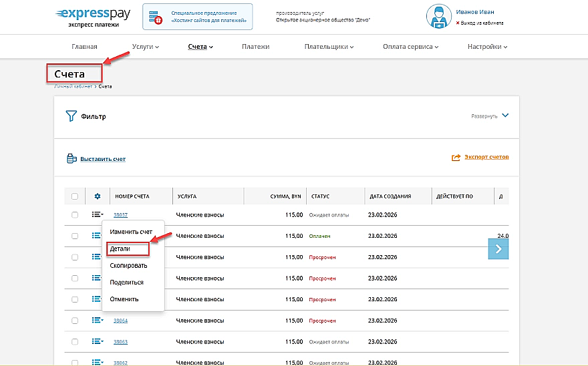Toggle the select-all checkbox in table header
Viewport: 588px width, 366px height.
(x=75, y=196)
